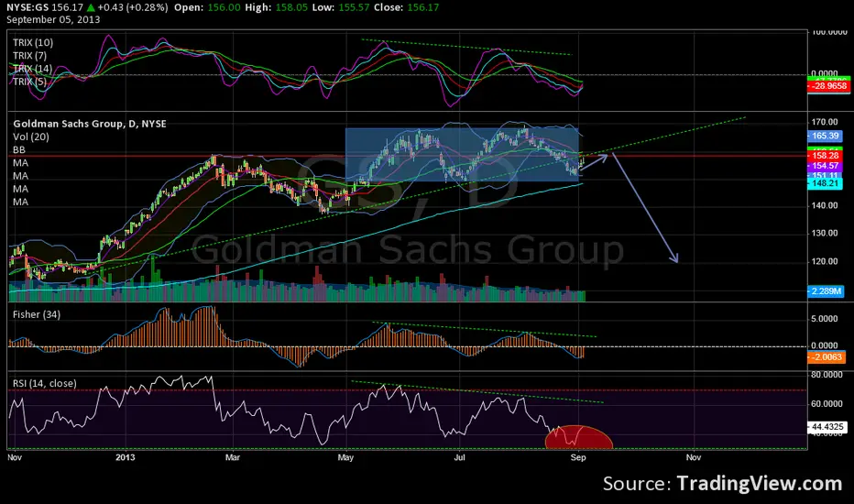Click the -2.0063 Fisher value tag

point(827,357)
